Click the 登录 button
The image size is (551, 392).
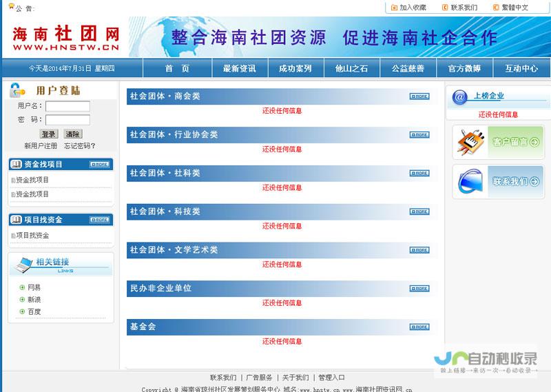click(48, 134)
